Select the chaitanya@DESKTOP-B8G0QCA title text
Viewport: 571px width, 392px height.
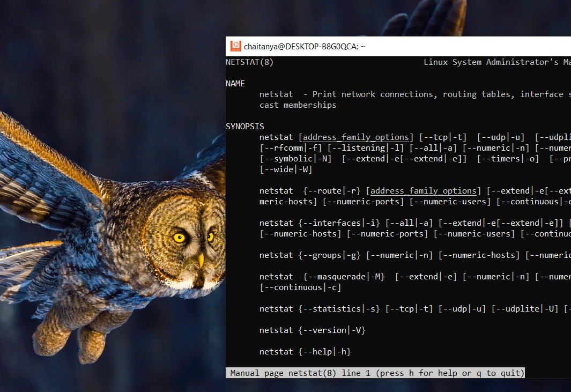pos(305,46)
